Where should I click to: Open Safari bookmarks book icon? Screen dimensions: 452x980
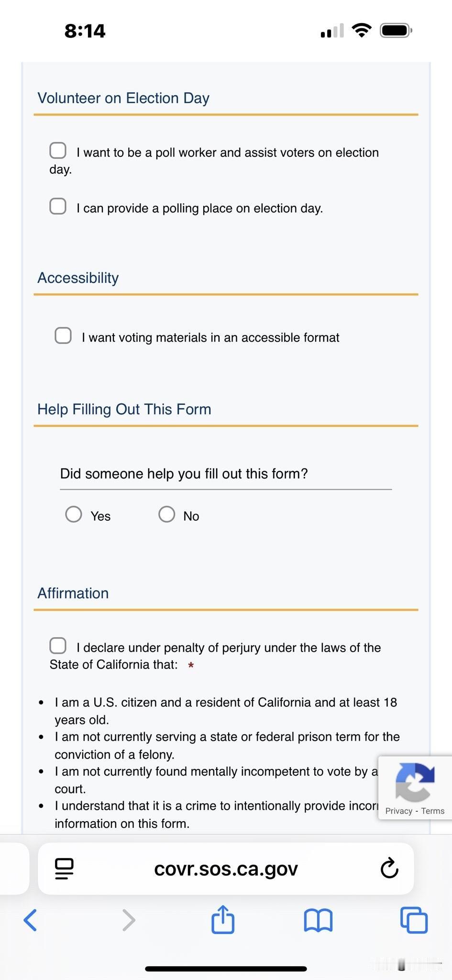[x=318, y=920]
